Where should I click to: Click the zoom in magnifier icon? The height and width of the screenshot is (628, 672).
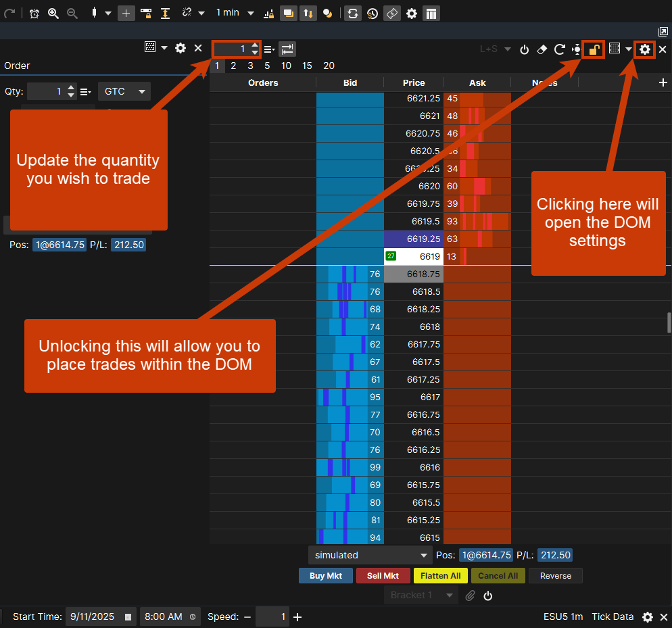click(x=53, y=13)
